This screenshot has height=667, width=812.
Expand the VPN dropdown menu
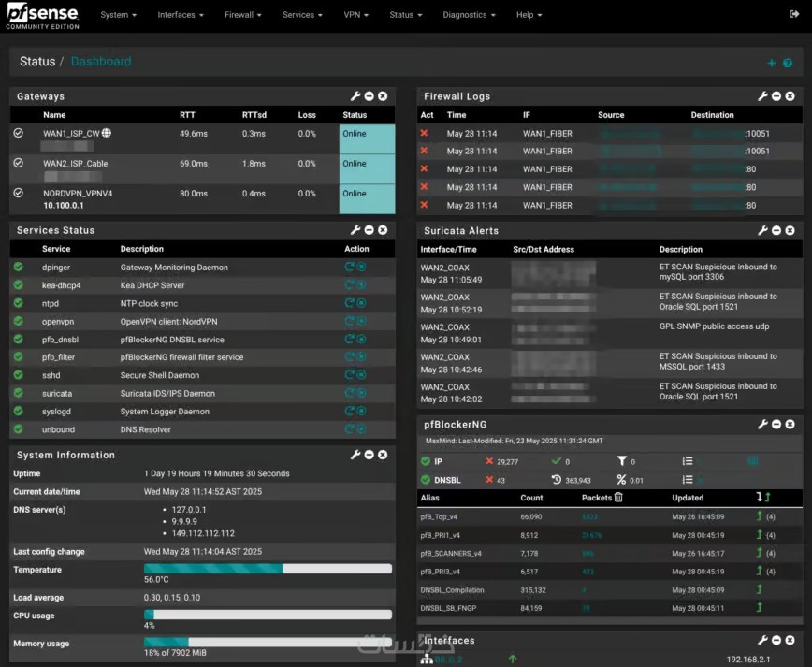[x=355, y=15]
